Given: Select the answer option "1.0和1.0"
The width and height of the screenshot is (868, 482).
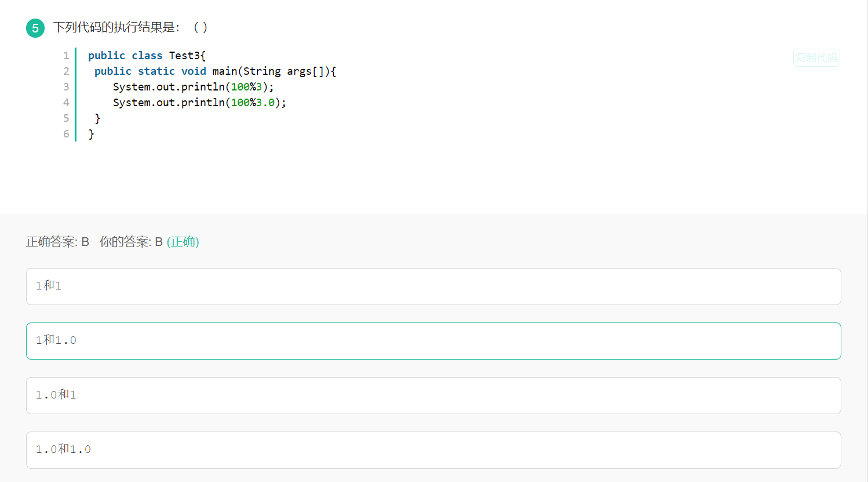Looking at the screenshot, I should pyautogui.click(x=433, y=450).
